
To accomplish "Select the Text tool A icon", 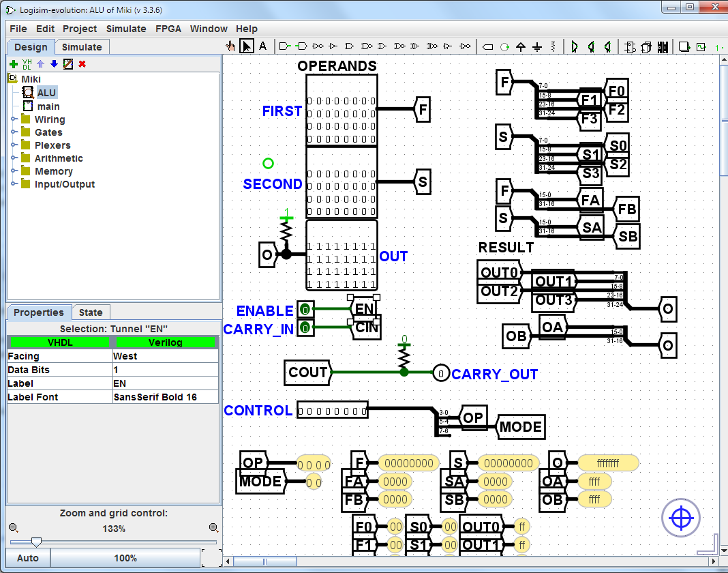I will 263,46.
